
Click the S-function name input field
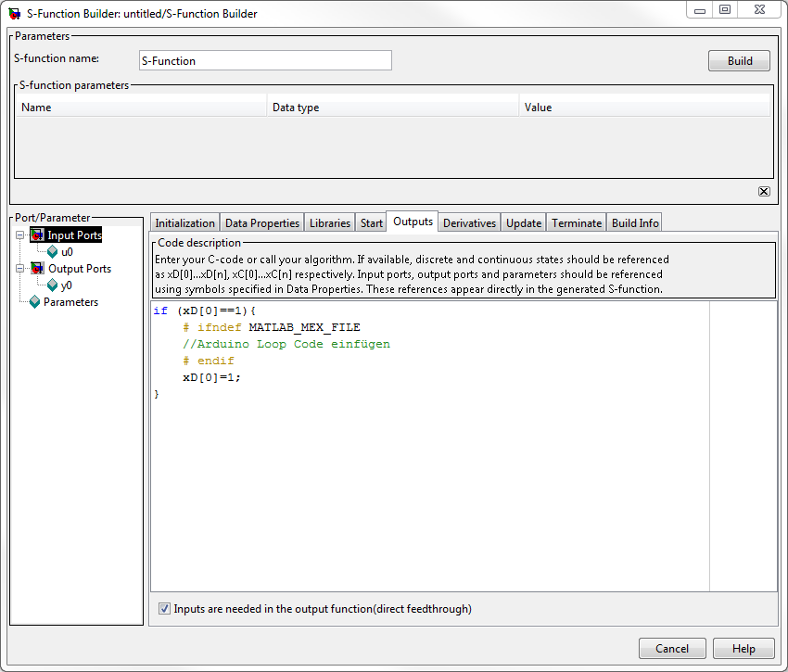pyautogui.click(x=264, y=61)
